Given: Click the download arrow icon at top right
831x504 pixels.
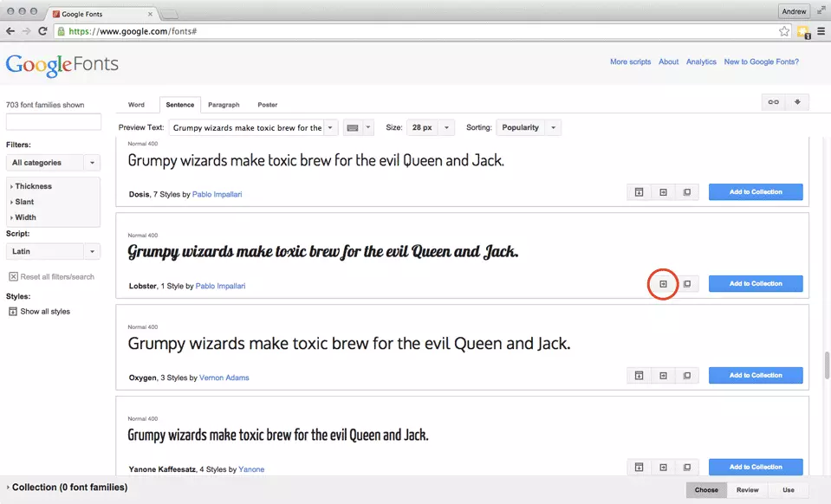Looking at the screenshot, I should click(797, 101).
